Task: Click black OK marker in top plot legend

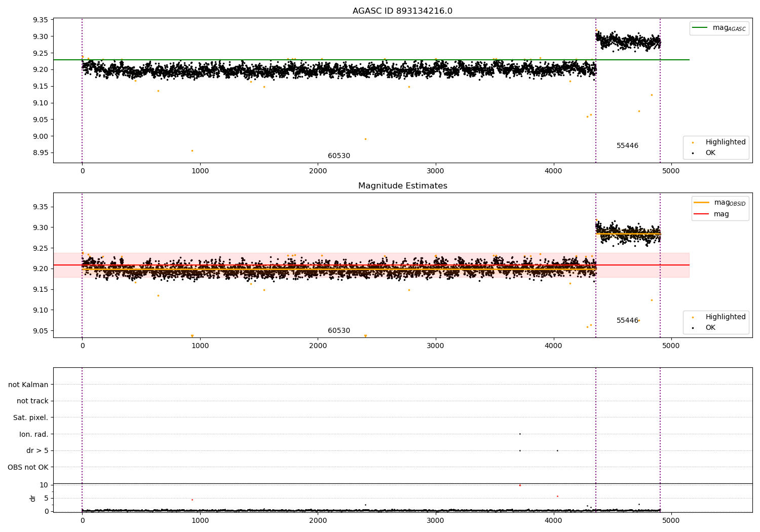Action: 693,153
